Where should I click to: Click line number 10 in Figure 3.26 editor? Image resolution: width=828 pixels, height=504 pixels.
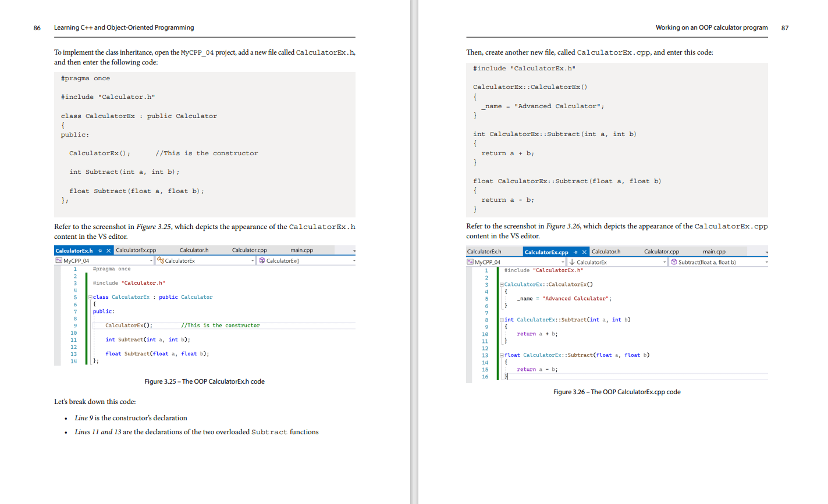pyautogui.click(x=485, y=334)
